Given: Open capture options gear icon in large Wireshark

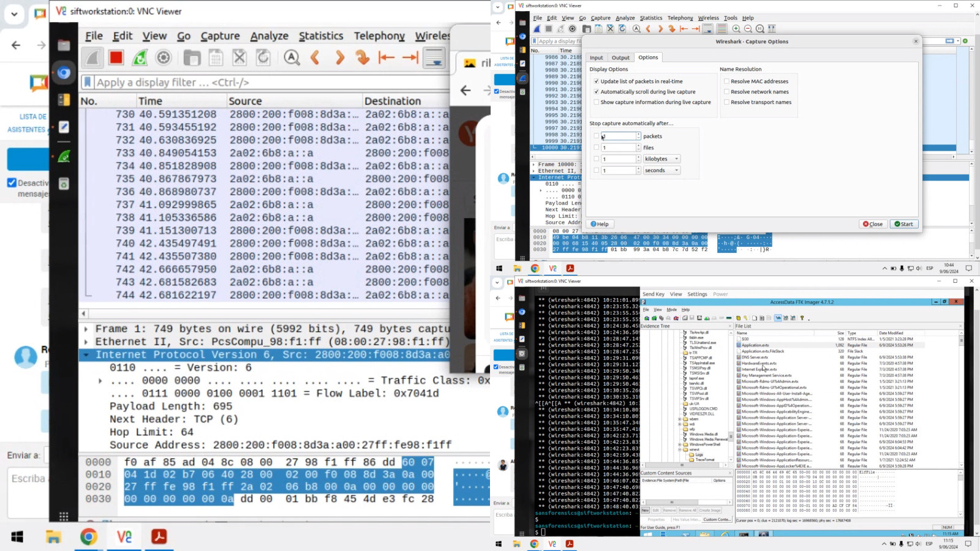Looking at the screenshot, I should point(164,58).
